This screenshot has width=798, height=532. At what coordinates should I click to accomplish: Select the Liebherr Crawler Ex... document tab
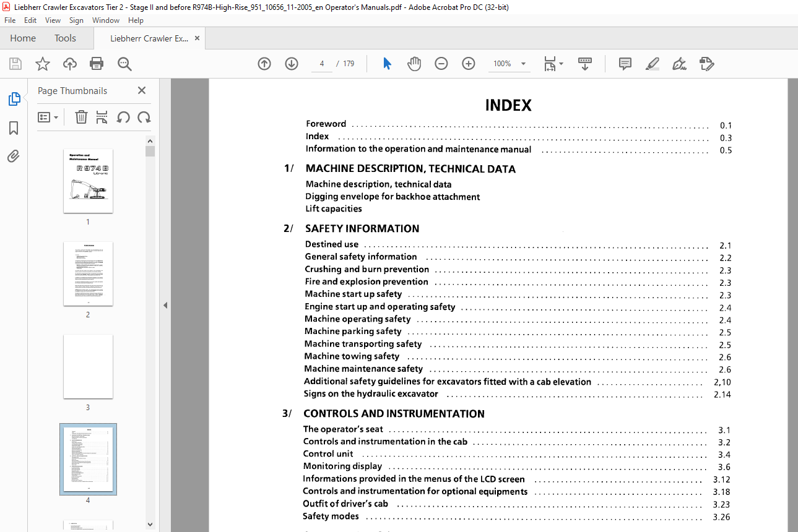149,38
